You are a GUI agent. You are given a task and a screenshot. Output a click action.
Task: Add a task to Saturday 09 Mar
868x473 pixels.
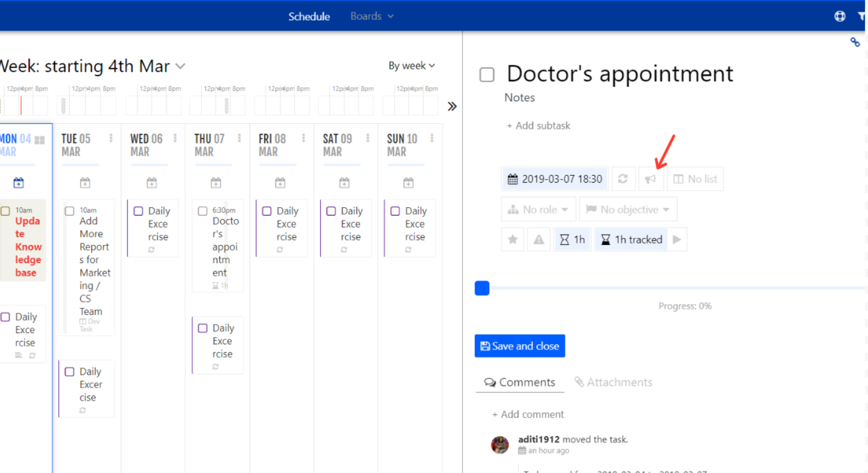tap(344, 182)
